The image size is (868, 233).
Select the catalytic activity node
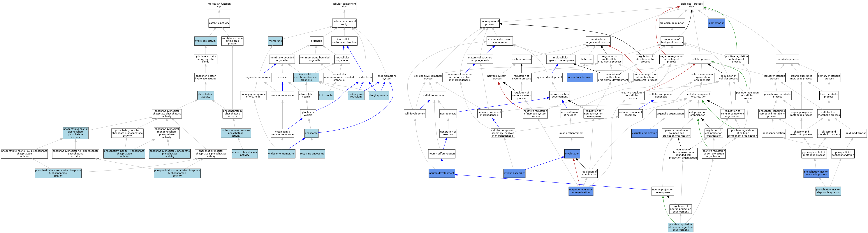point(219,23)
